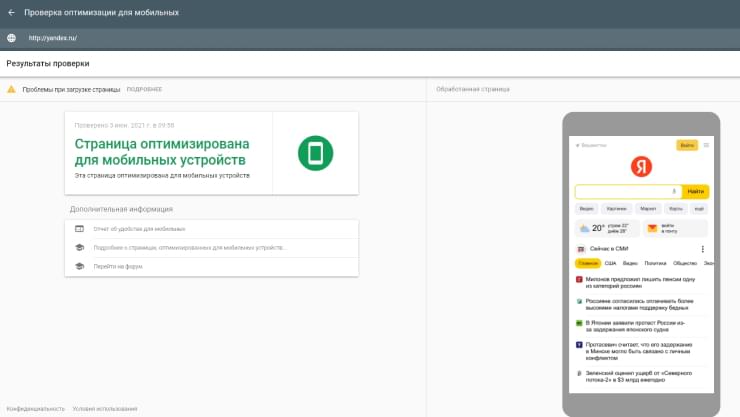Click the green mobile phone icon

[x=315, y=153]
